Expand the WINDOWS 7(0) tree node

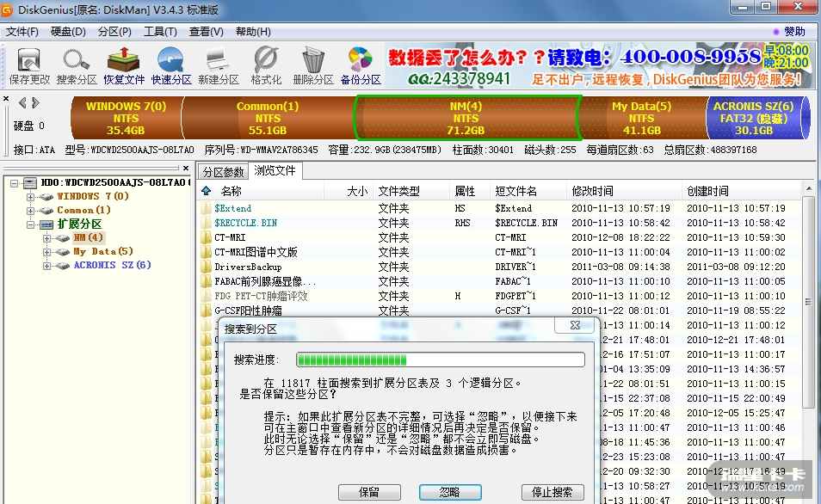click(31, 197)
